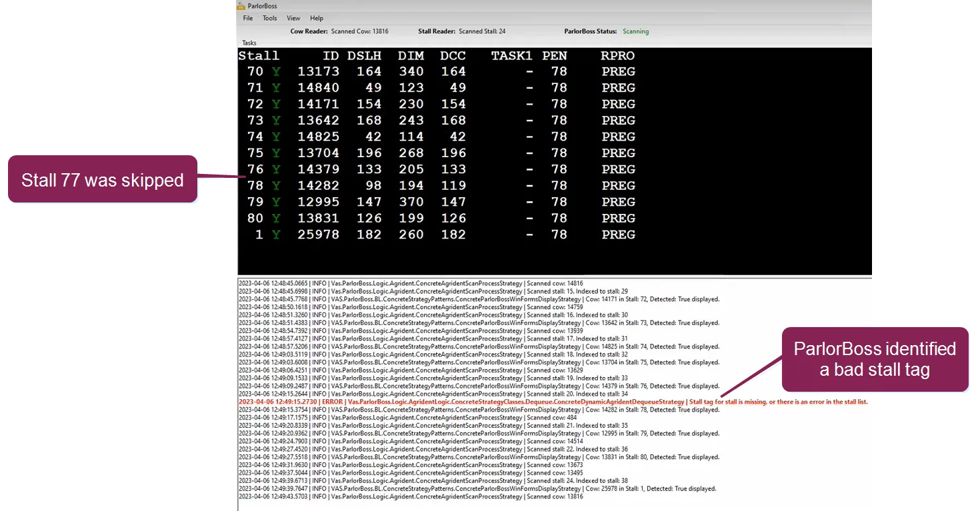Image resolution: width=980 pixels, height=511 pixels.
Task: Select log line 'Scanned cow: 13939'
Action: 411,331
